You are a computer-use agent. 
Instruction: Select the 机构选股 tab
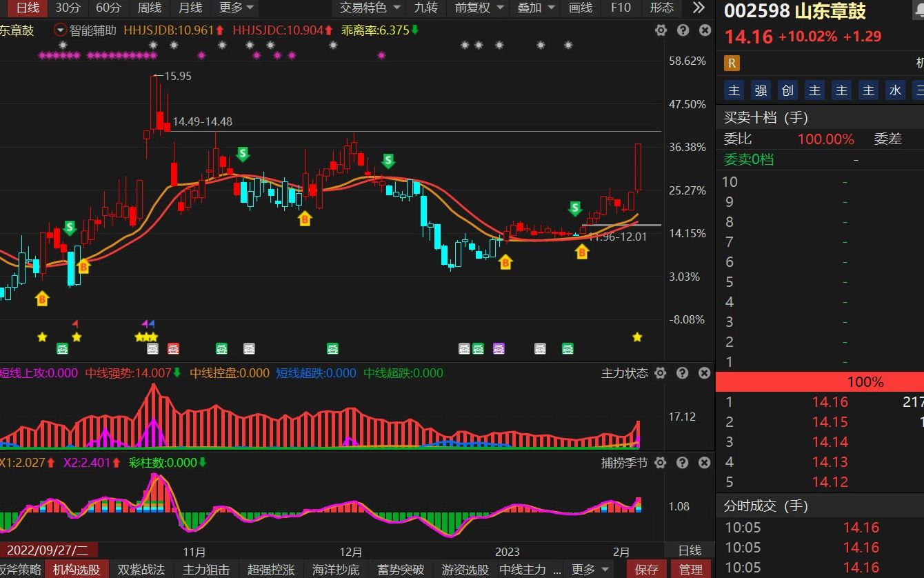[x=77, y=570]
